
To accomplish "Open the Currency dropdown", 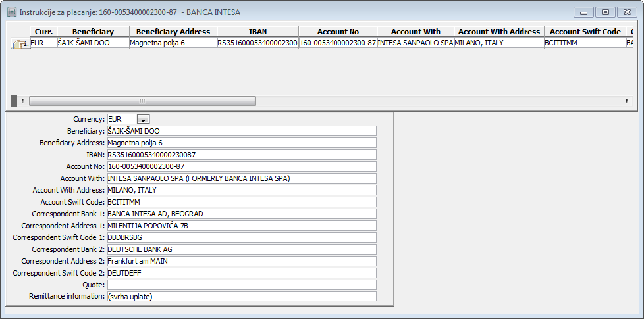I will [x=143, y=119].
